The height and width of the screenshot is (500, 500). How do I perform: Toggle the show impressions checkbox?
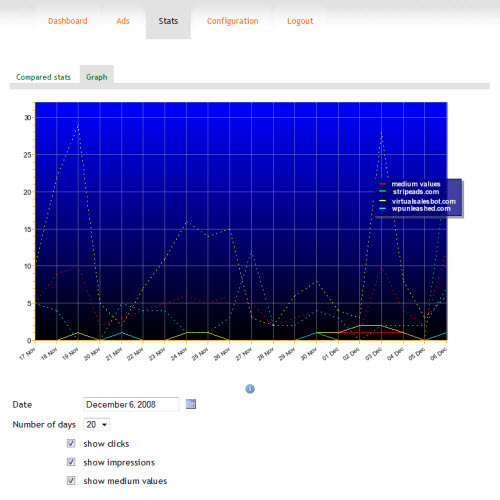[x=71, y=462]
